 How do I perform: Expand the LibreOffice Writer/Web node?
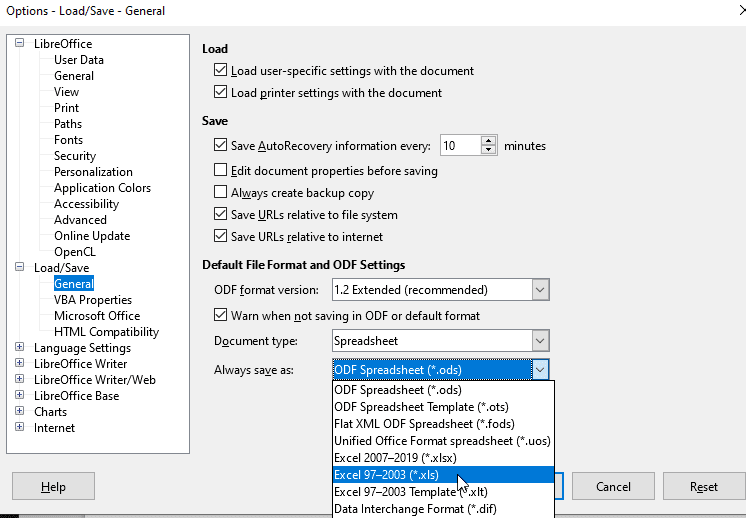click(20, 379)
